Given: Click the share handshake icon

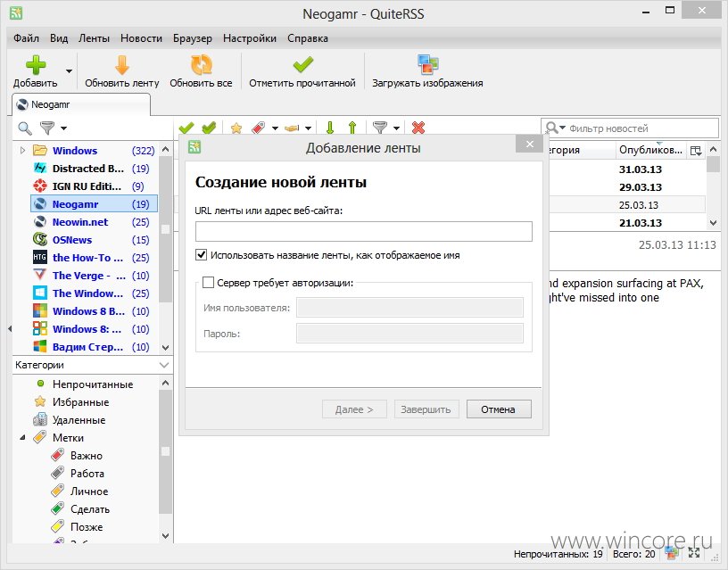Looking at the screenshot, I should tap(292, 128).
